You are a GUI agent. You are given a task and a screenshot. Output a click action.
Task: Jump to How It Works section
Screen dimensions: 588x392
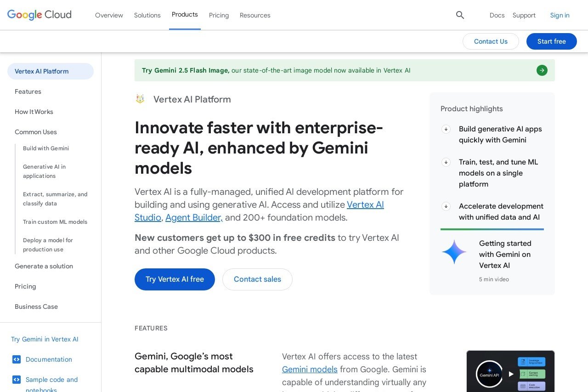34,112
